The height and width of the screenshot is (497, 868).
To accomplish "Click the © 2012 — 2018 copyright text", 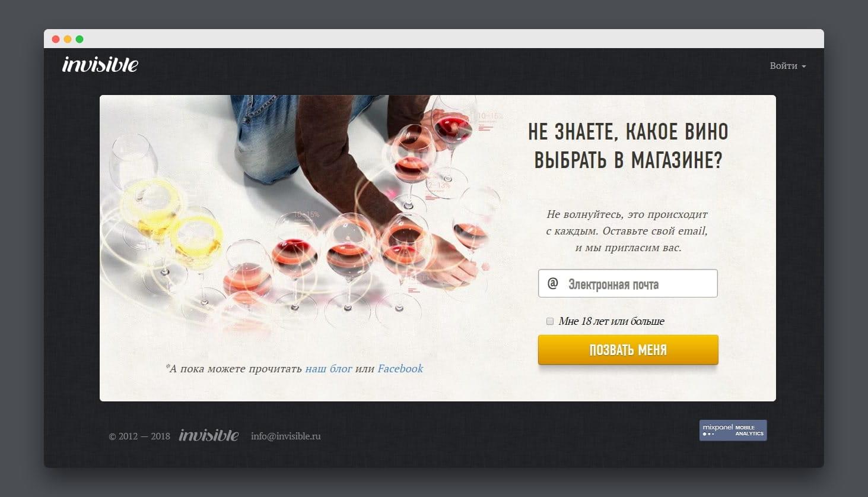I will pos(139,436).
